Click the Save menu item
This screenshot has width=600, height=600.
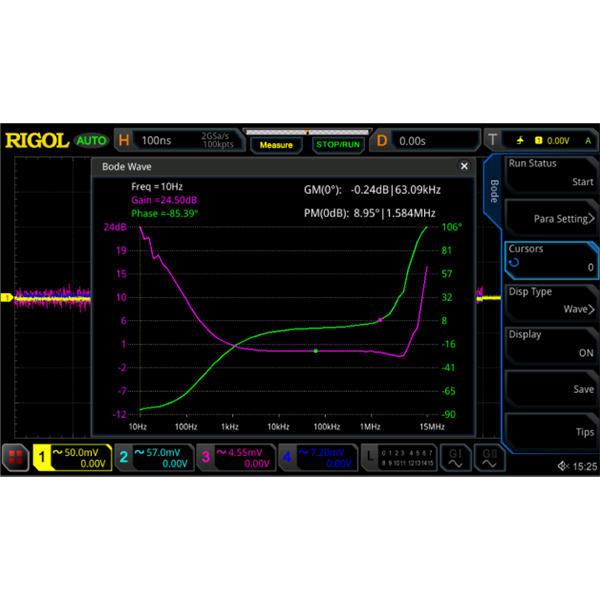pos(550,389)
